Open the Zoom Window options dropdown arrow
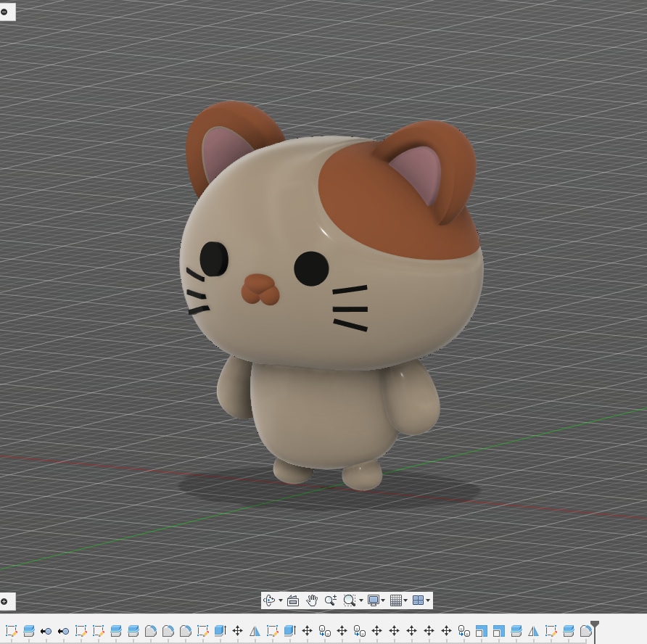The height and width of the screenshot is (644, 647). coord(361,600)
